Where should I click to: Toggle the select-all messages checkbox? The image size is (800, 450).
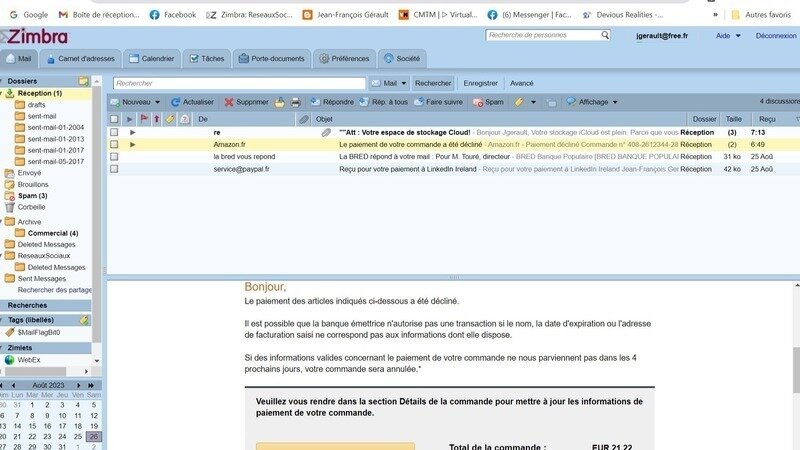pos(114,119)
